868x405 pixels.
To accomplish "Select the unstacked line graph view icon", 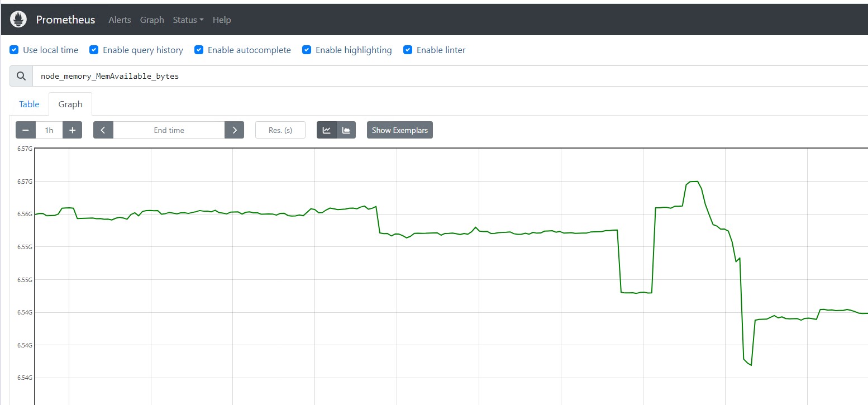I will 327,130.
